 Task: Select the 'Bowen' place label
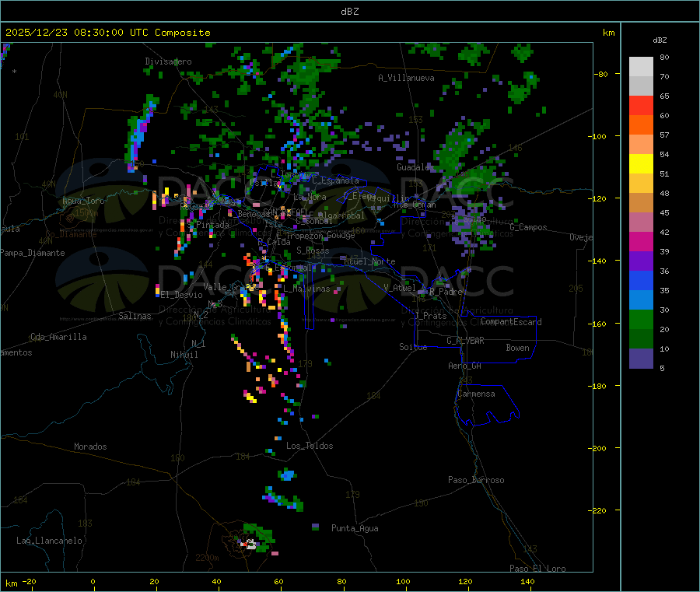click(518, 348)
